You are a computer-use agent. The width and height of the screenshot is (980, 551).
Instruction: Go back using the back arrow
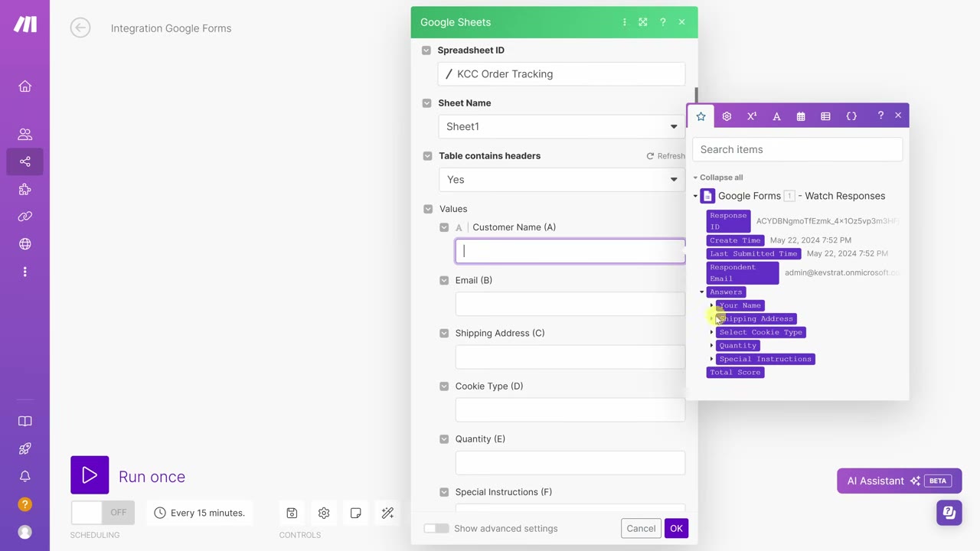pyautogui.click(x=80, y=28)
